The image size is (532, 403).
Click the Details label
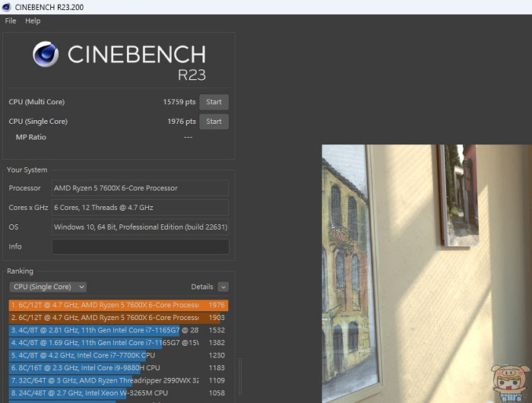202,287
